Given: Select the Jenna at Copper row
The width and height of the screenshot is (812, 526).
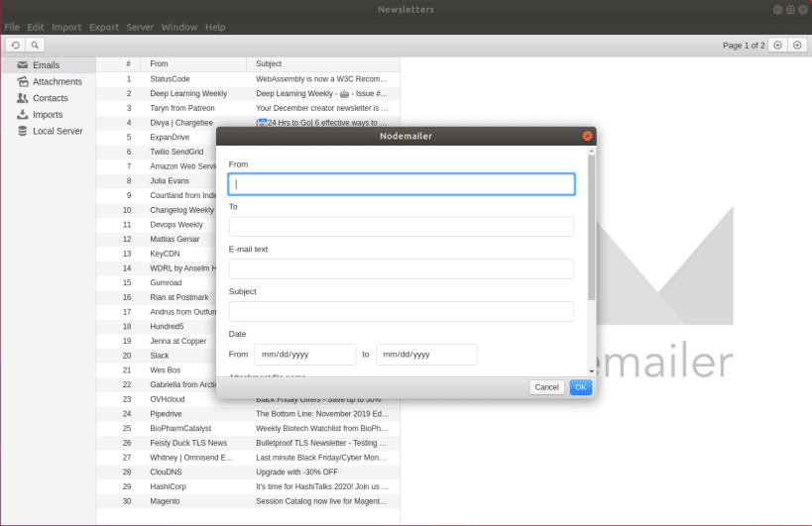Looking at the screenshot, I should 156,341.
